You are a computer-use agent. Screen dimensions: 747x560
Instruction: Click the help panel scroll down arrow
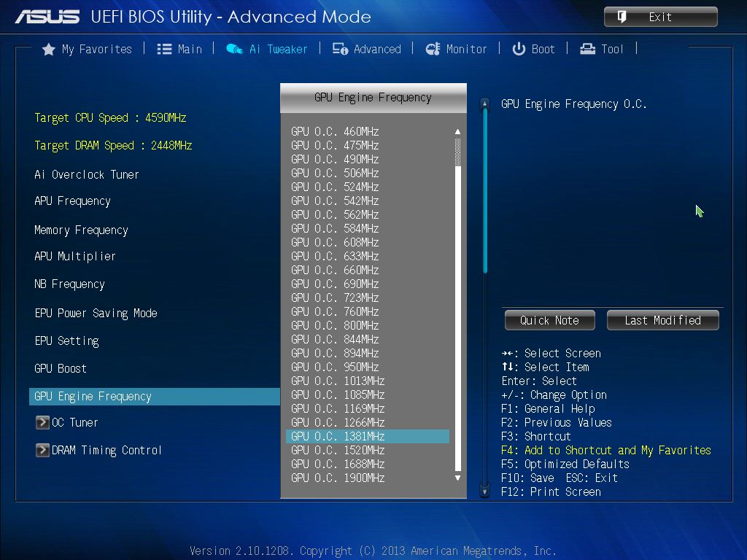pos(485,491)
